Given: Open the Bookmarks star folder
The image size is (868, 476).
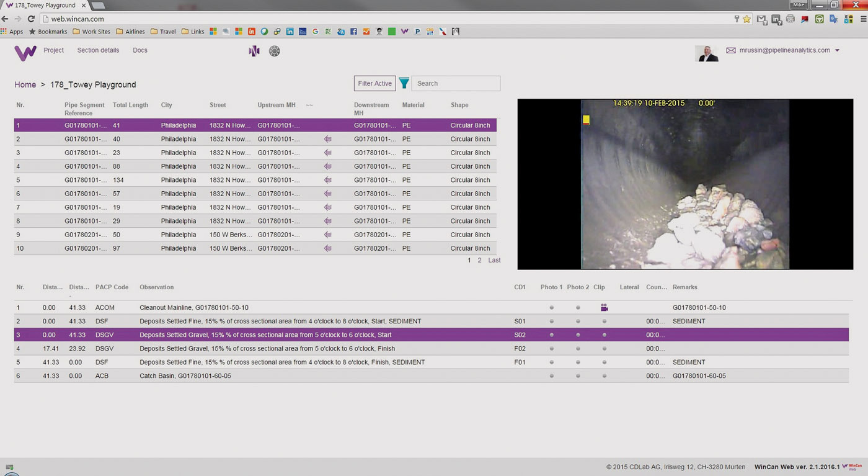Looking at the screenshot, I should [48, 32].
